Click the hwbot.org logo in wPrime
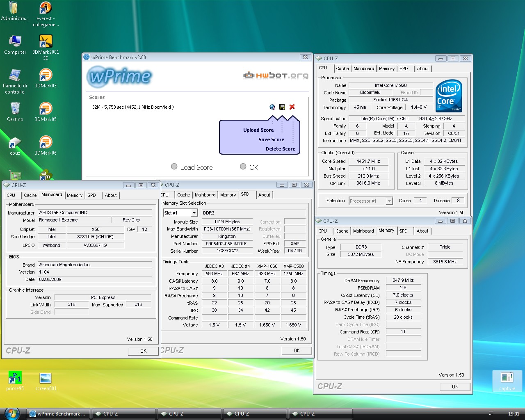This screenshot has height=420, width=525. coord(276,75)
